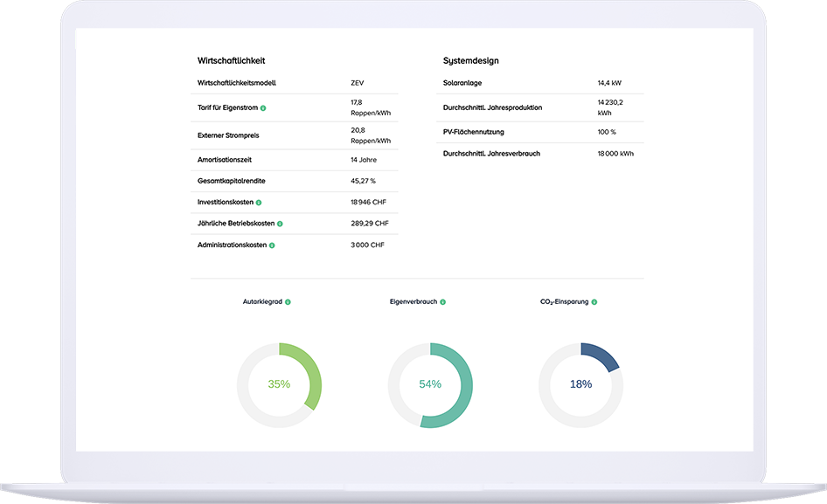Screen dimensions: 827x504
Task: Show info tooltip for Autarkiegrad
Action: coord(288,302)
